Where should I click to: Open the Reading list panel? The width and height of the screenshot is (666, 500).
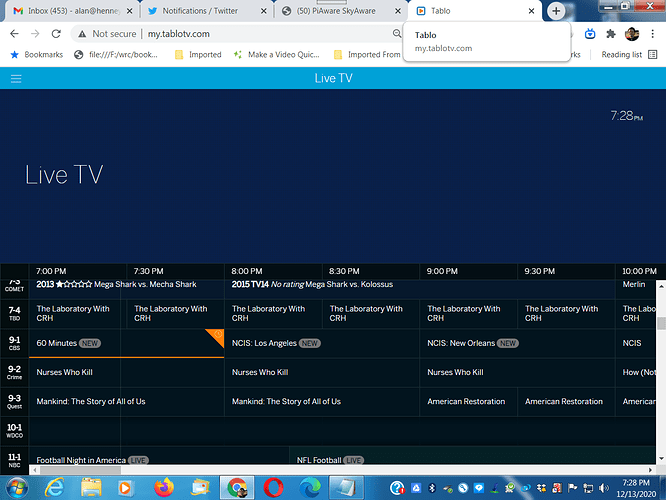pos(629,54)
